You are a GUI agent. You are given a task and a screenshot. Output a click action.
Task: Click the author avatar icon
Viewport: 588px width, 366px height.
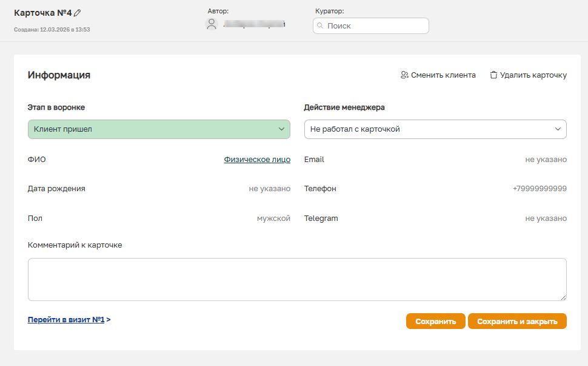[212, 24]
